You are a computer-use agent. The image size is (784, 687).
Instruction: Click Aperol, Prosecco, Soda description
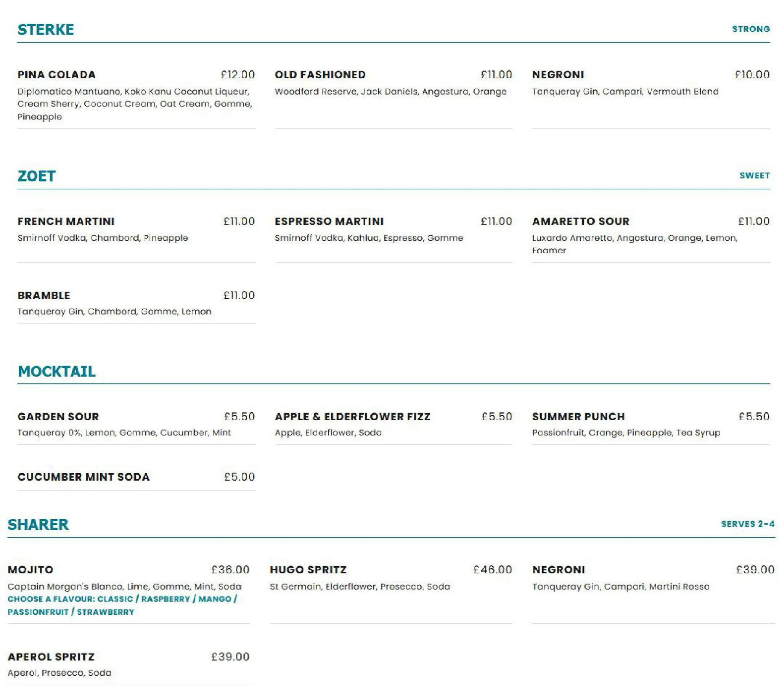[59, 673]
